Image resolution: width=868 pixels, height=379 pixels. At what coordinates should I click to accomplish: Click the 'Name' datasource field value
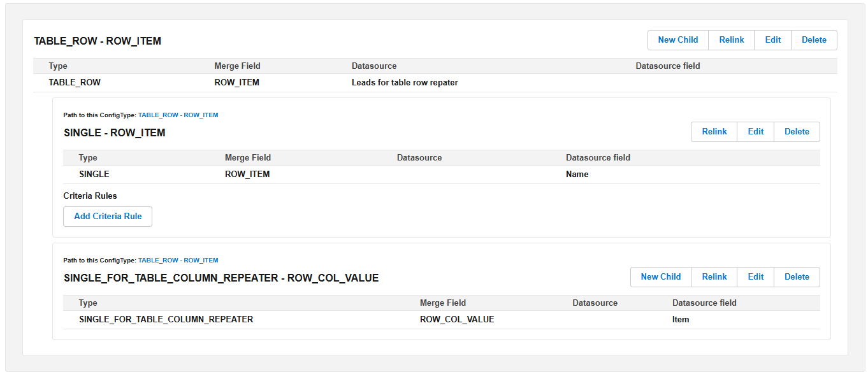[x=577, y=175]
